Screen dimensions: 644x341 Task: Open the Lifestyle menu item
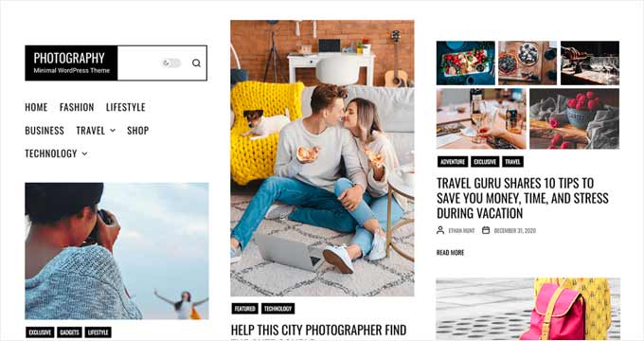126,107
